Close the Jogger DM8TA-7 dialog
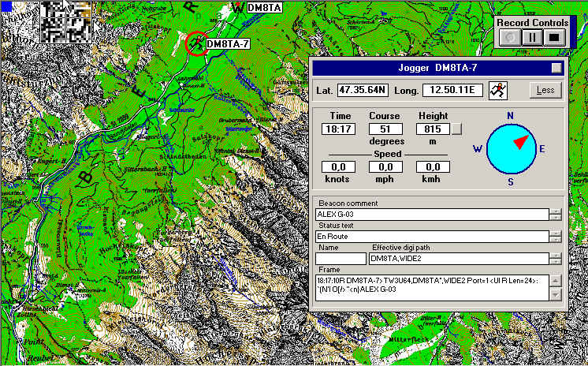The height and width of the screenshot is (366, 588). tap(556, 68)
